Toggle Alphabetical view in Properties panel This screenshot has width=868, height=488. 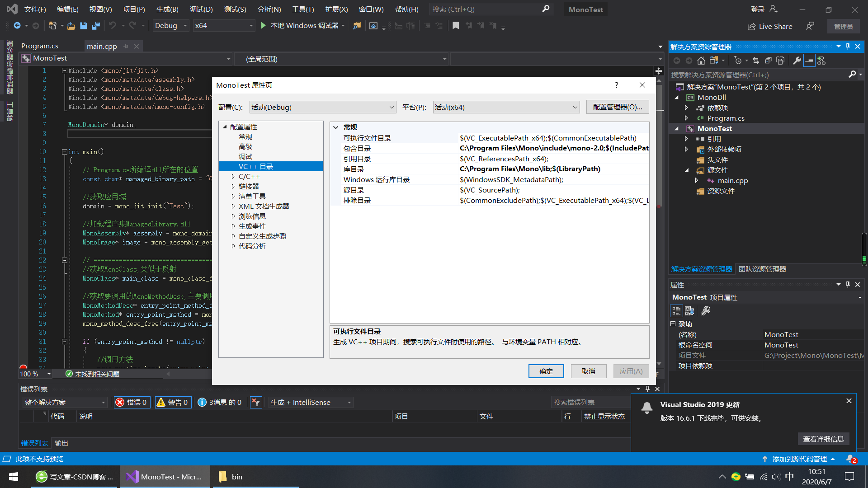click(689, 311)
